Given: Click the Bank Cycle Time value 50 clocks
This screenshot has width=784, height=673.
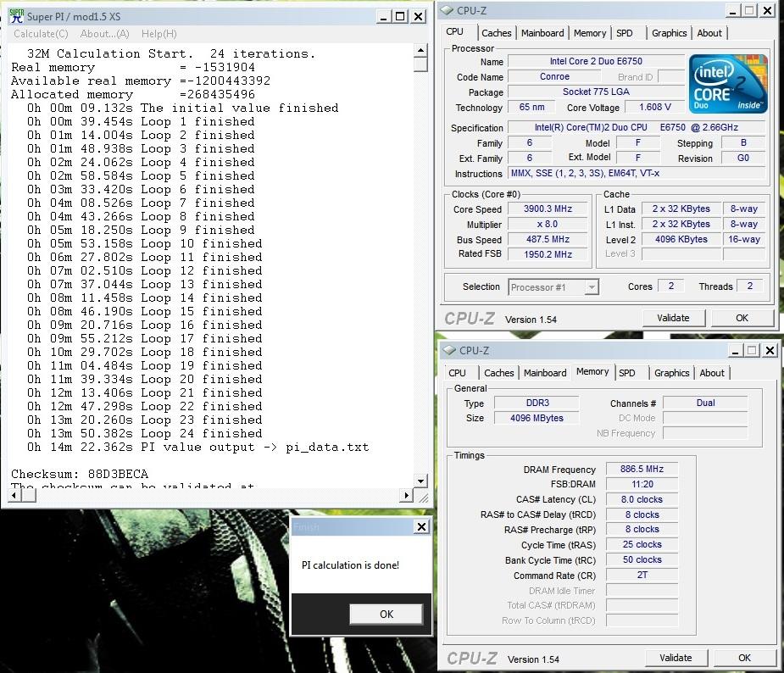Looking at the screenshot, I should pyautogui.click(x=642, y=560).
